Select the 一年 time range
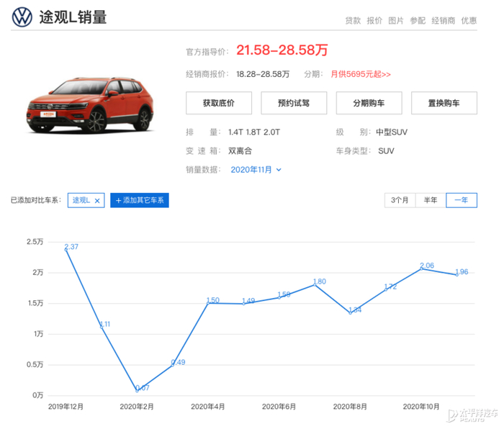 pyautogui.click(x=461, y=200)
